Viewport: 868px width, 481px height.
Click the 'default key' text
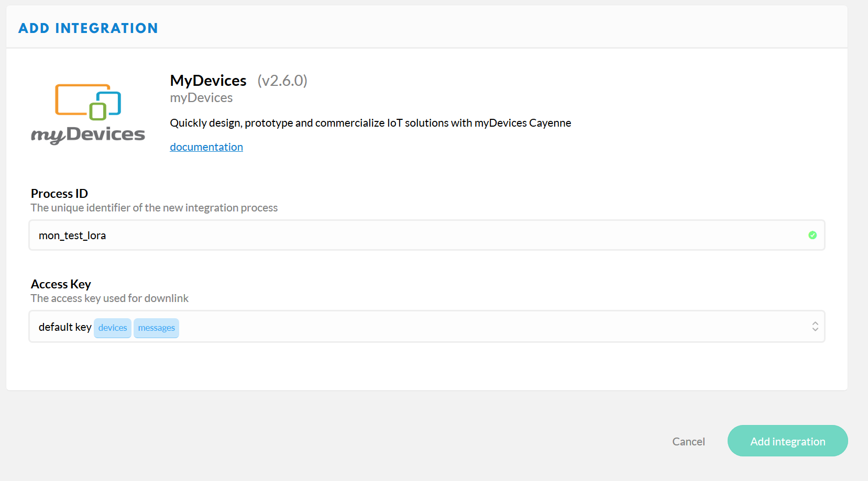(65, 327)
